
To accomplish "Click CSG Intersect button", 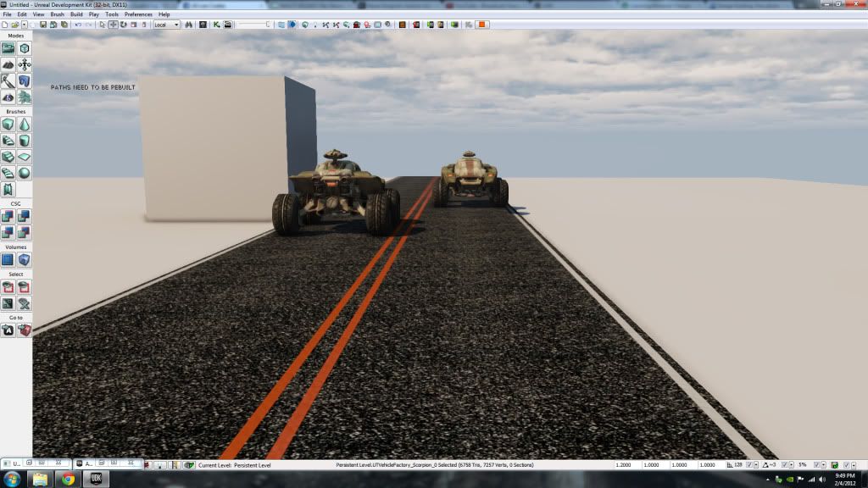I will click(8, 233).
